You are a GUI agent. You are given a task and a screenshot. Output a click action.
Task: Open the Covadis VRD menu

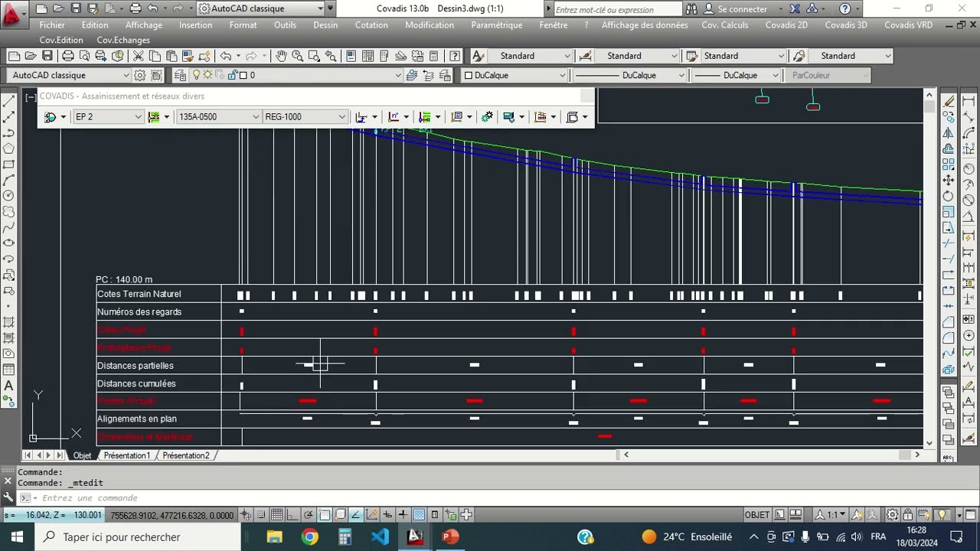pos(908,24)
